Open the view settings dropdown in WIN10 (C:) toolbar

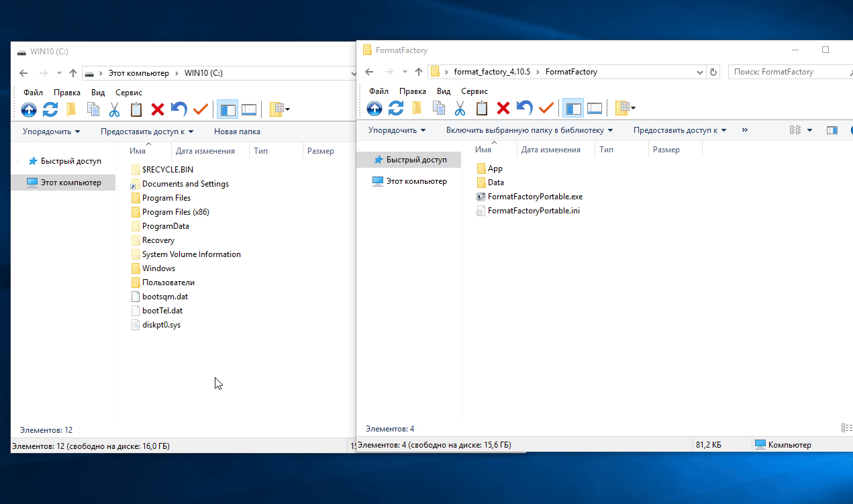coord(279,109)
